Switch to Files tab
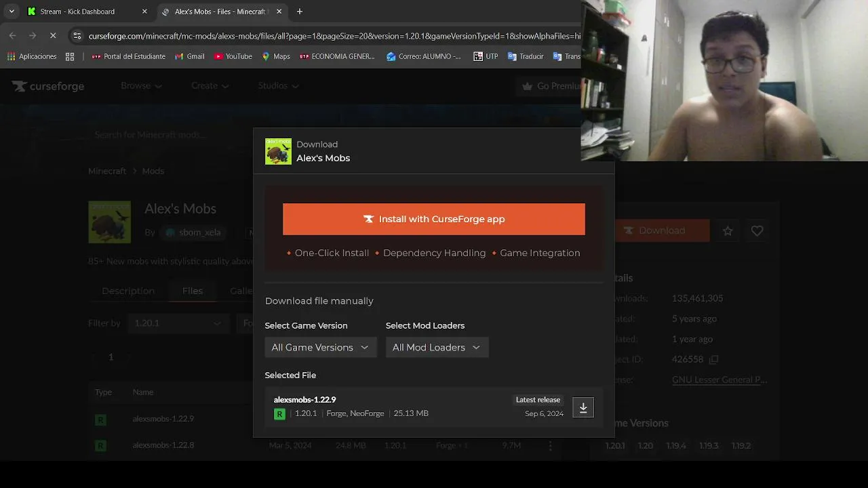The height and width of the screenshot is (488, 868). (193, 291)
